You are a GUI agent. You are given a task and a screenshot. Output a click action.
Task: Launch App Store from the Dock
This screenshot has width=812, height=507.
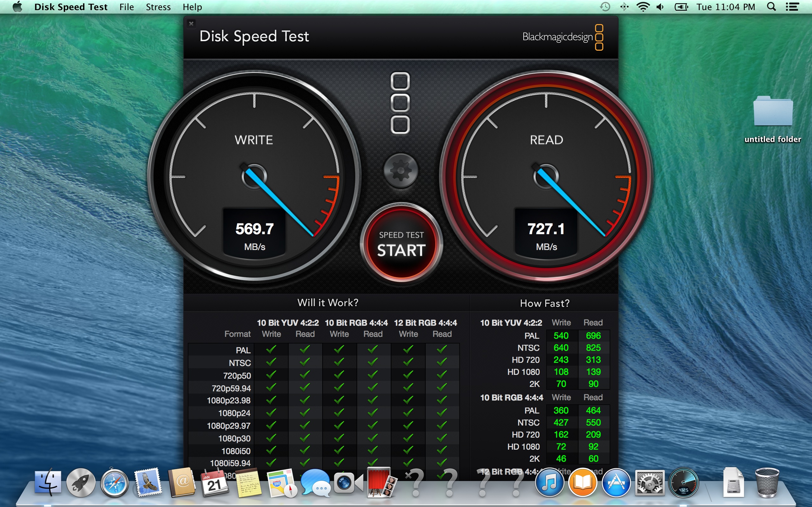[x=616, y=483]
